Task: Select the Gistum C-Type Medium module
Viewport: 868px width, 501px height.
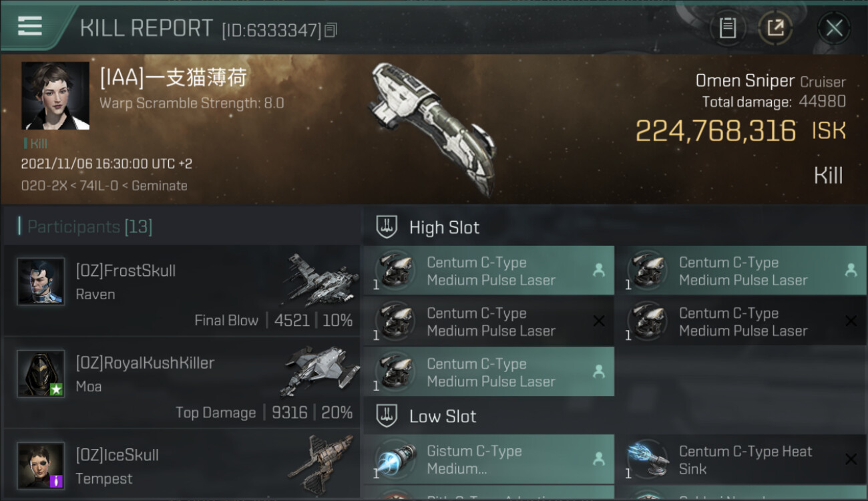Action: tap(489, 460)
